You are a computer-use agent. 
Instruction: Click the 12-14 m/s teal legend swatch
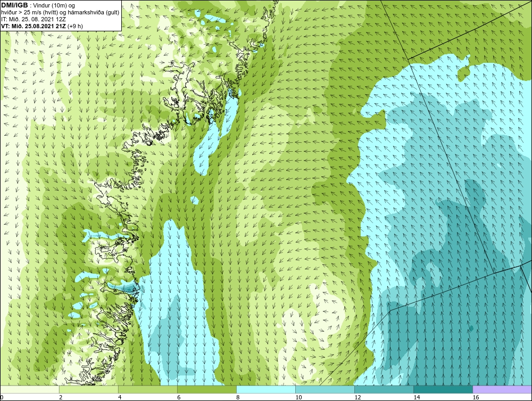[384, 389]
